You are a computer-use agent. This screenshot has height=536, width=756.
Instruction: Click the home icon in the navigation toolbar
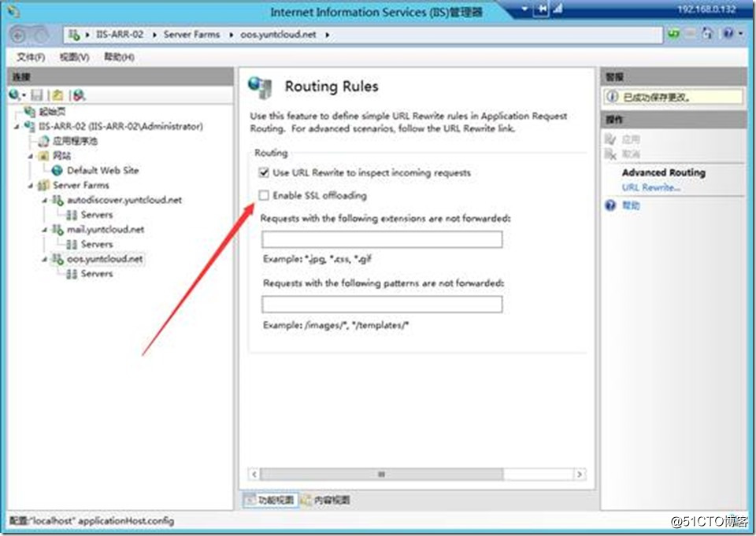(x=707, y=34)
